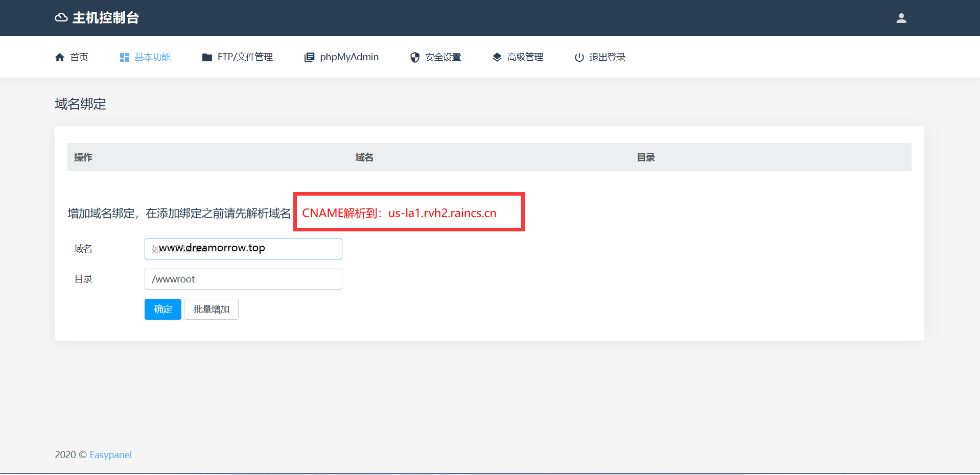
Task: Go to the 首页 menu label
Action: click(x=79, y=57)
